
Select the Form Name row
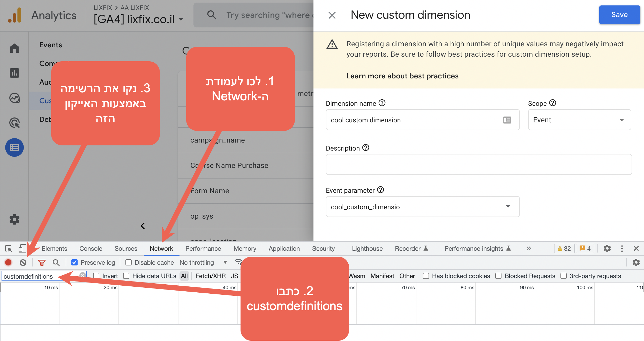tap(246, 191)
